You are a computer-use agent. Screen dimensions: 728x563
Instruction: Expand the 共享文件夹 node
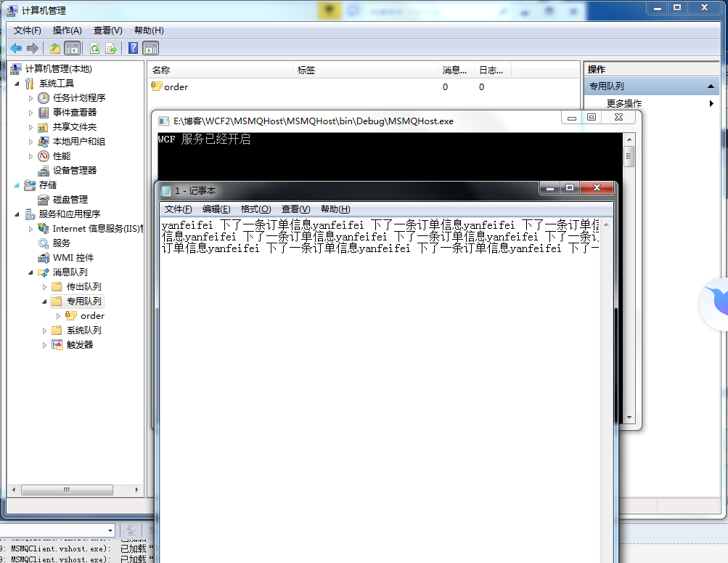30,127
